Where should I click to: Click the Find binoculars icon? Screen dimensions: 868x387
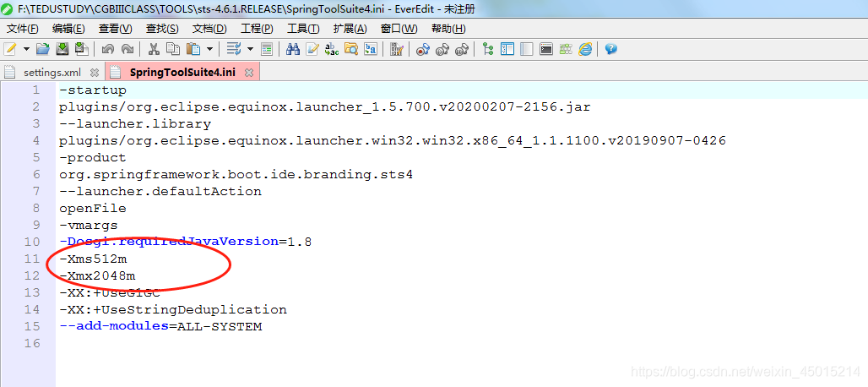[293, 49]
